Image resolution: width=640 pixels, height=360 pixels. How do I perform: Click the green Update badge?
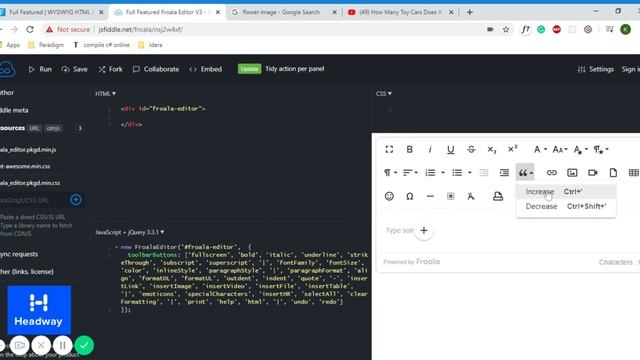pyautogui.click(x=249, y=69)
